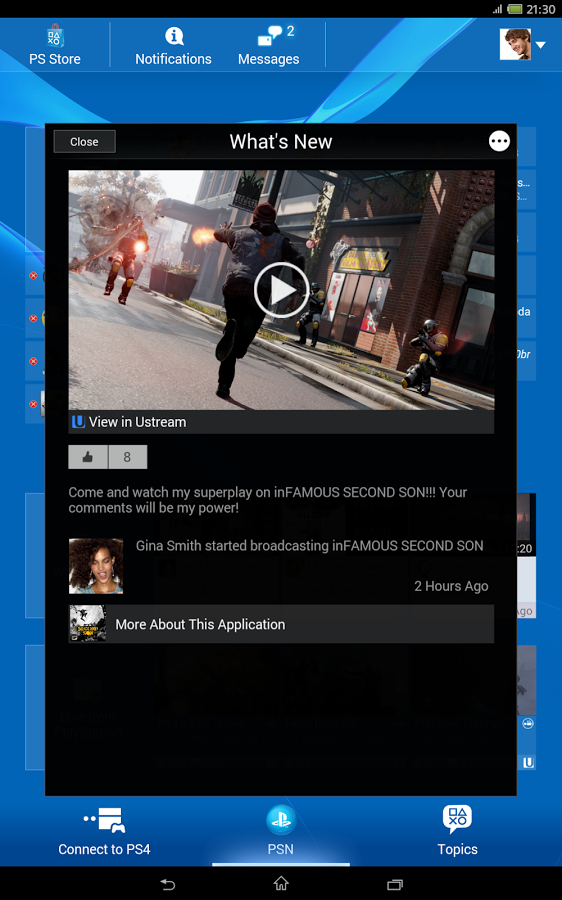Screen dimensions: 562x900
Task: Select the PSN tab
Action: click(281, 832)
